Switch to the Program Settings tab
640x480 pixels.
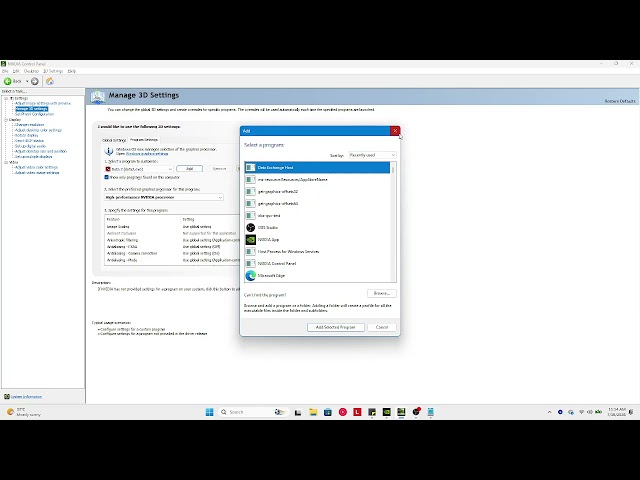144,140
